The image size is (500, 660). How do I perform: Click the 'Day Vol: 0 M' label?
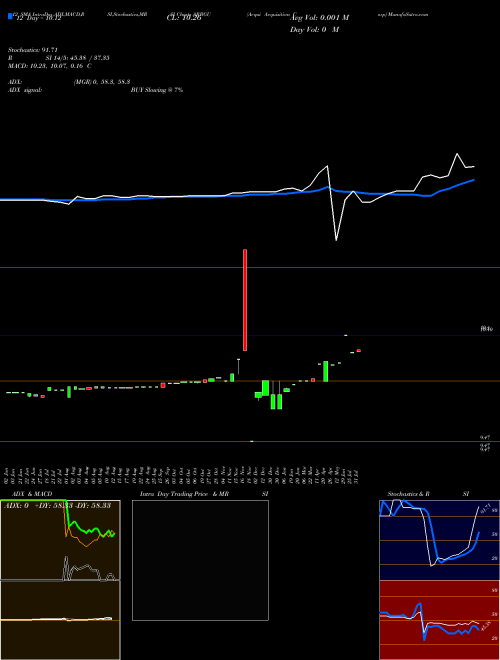(315, 30)
